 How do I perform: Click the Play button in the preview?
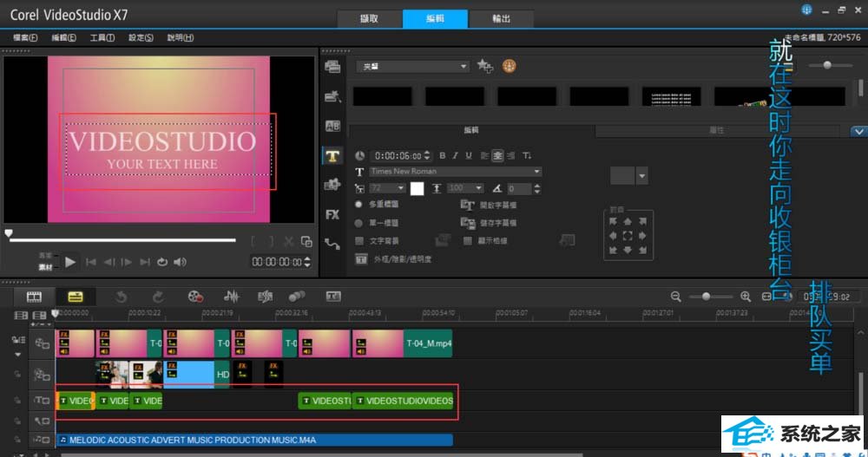point(69,262)
